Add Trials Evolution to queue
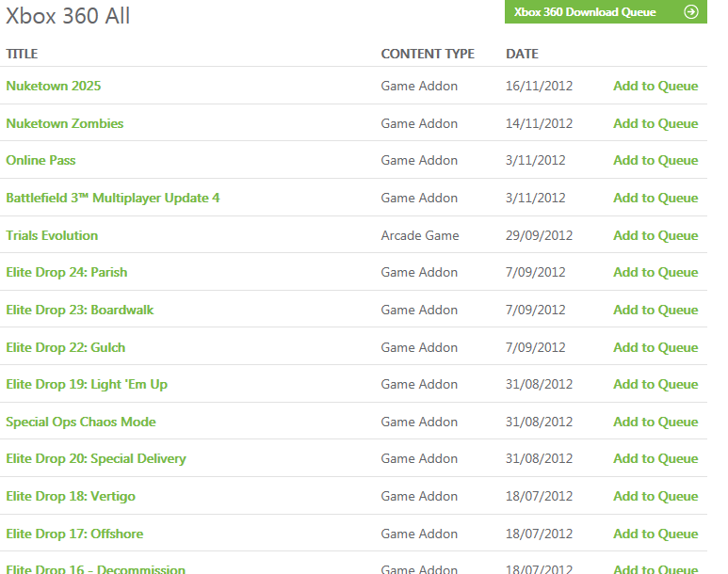728x574 pixels. coord(655,235)
